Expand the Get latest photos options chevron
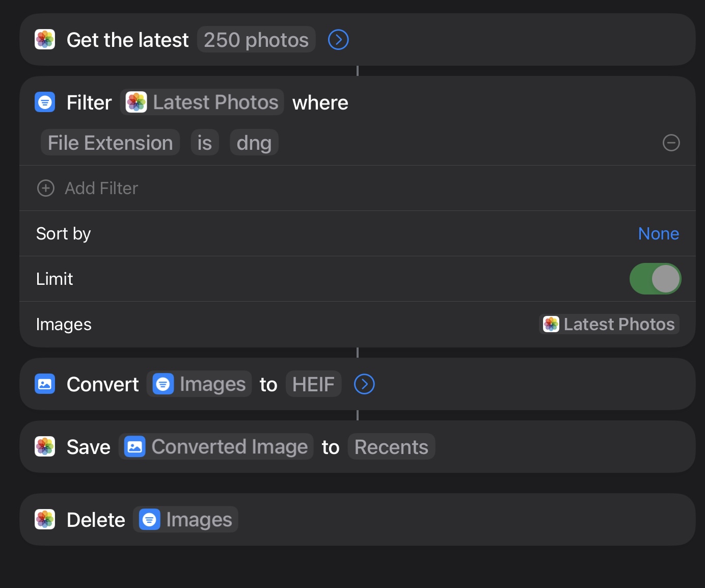 [338, 40]
